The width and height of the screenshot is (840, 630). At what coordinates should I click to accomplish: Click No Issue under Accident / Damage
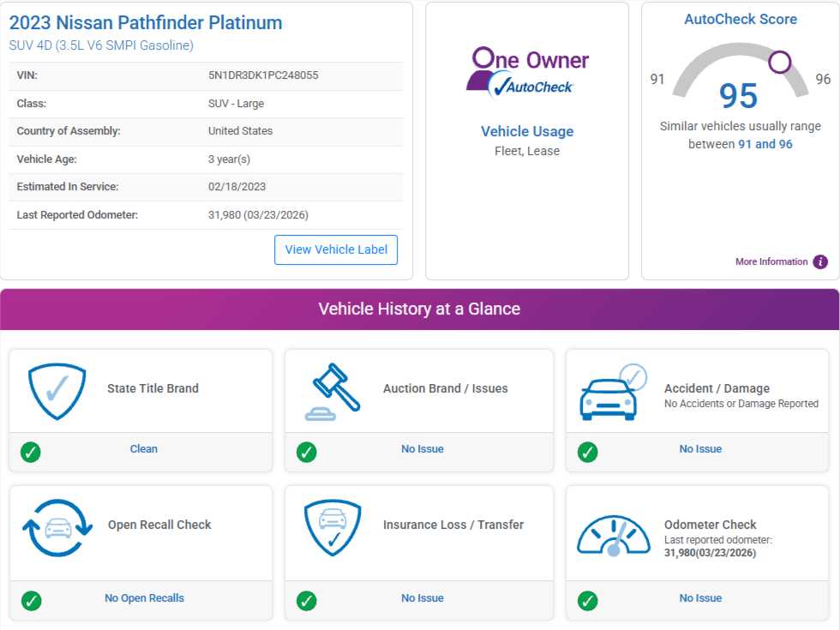[x=700, y=449]
